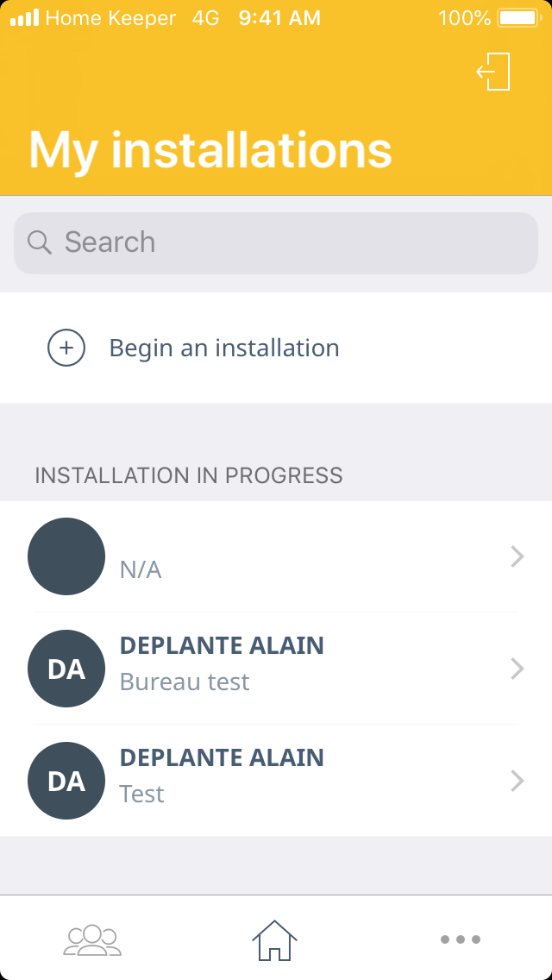Tap the DA avatar for Bureau test
The image size is (552, 980).
coord(66,669)
